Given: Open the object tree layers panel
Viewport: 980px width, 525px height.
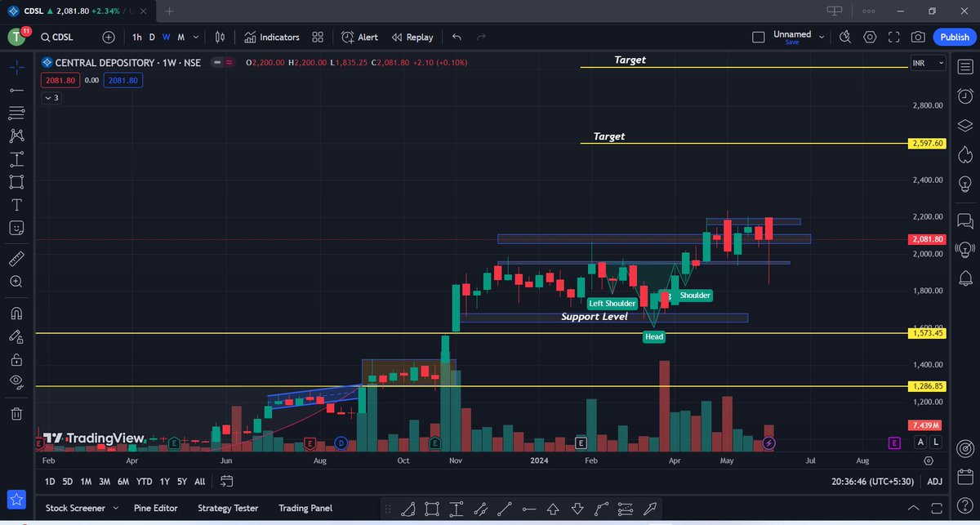Looking at the screenshot, I should (964, 125).
